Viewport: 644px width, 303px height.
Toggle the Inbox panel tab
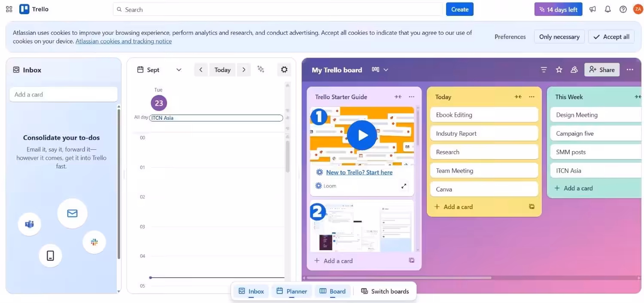(x=251, y=291)
